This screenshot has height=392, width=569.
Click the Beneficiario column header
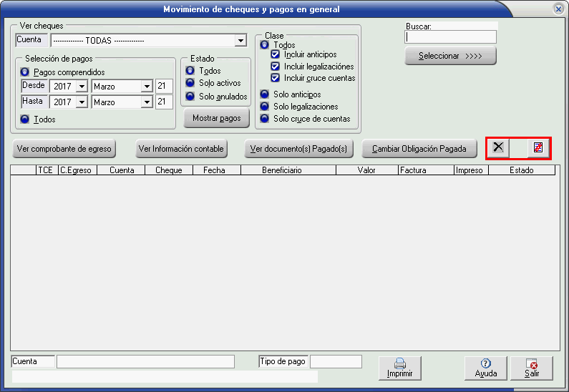(x=281, y=171)
